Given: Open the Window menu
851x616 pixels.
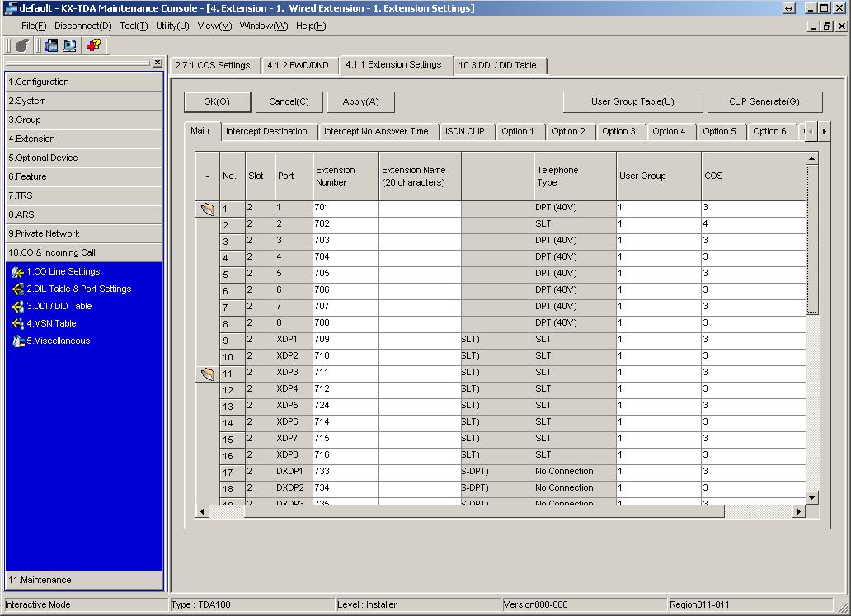Looking at the screenshot, I should (264, 26).
